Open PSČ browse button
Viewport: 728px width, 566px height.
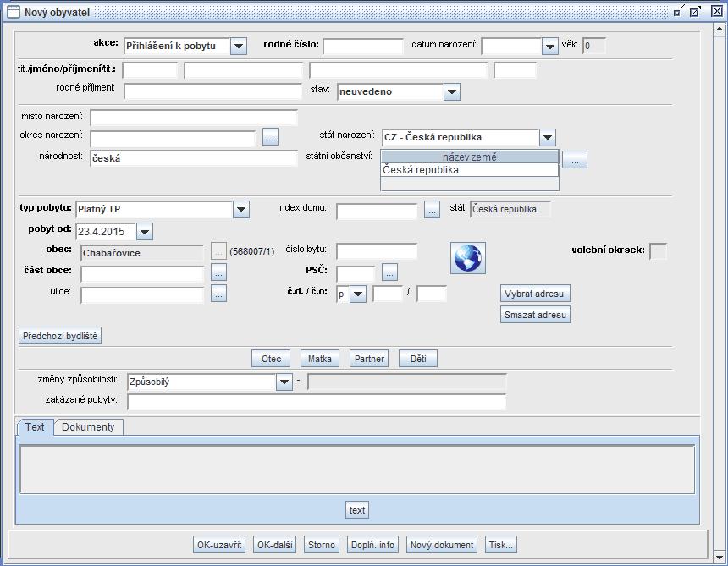click(390, 272)
